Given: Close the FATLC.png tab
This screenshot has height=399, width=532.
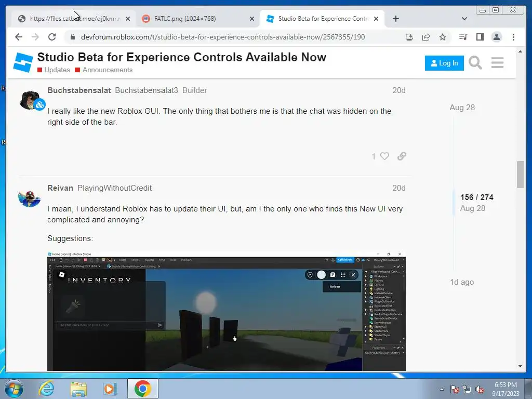Looking at the screenshot, I should (x=252, y=19).
